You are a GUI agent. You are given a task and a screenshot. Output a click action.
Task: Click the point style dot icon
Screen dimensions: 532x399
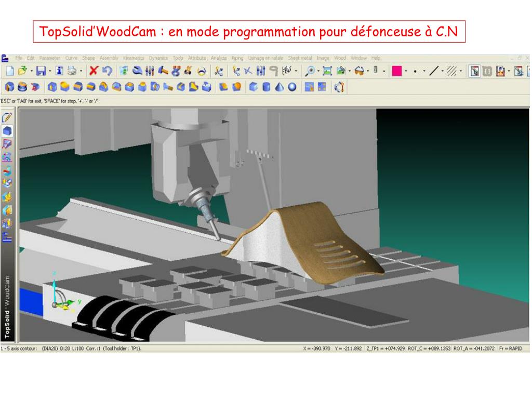tap(415, 71)
